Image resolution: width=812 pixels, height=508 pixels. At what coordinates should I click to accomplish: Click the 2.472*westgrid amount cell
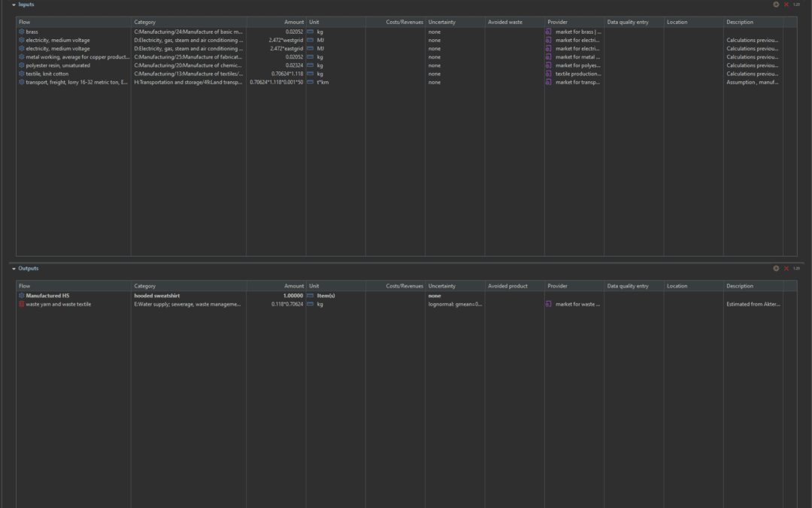286,40
